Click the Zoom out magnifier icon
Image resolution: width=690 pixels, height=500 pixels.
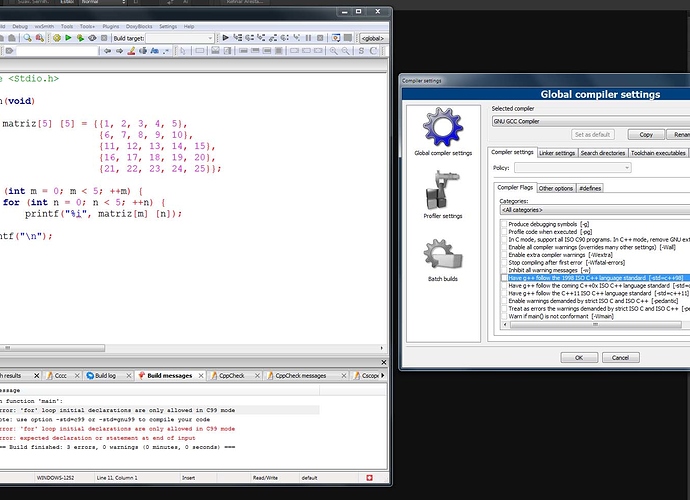coord(345,51)
